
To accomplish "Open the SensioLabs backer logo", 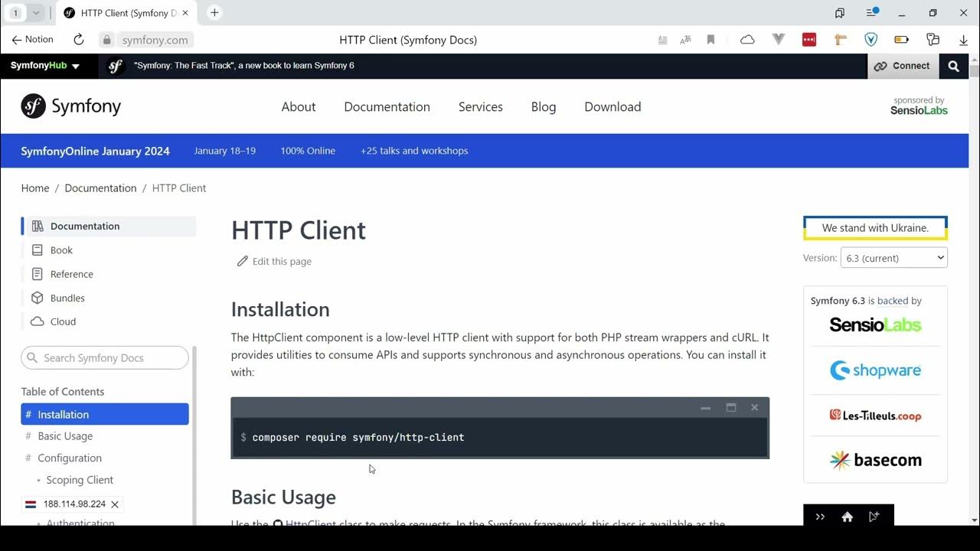I will click(x=875, y=325).
